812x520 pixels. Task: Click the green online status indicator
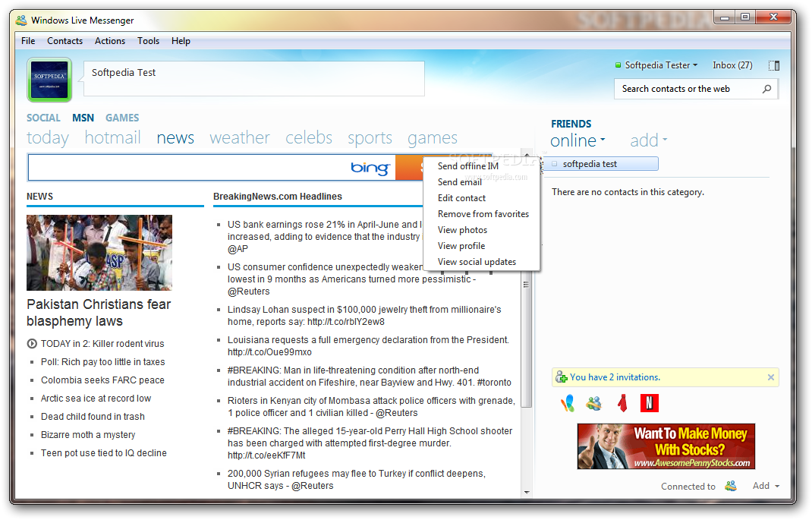click(618, 65)
